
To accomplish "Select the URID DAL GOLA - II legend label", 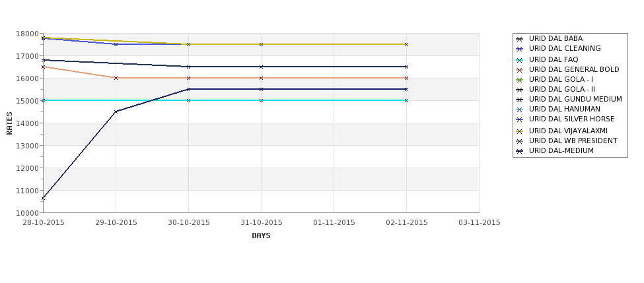I will tap(562, 90).
